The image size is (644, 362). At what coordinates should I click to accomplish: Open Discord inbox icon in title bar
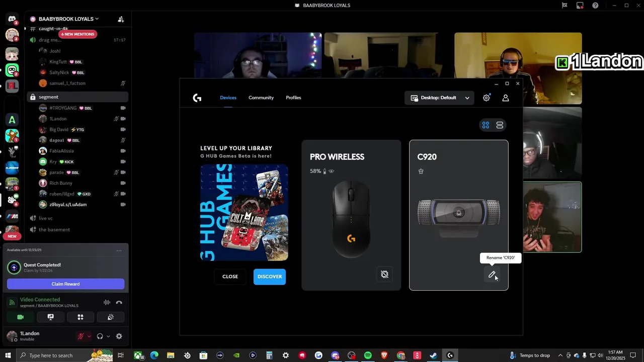[x=580, y=6]
